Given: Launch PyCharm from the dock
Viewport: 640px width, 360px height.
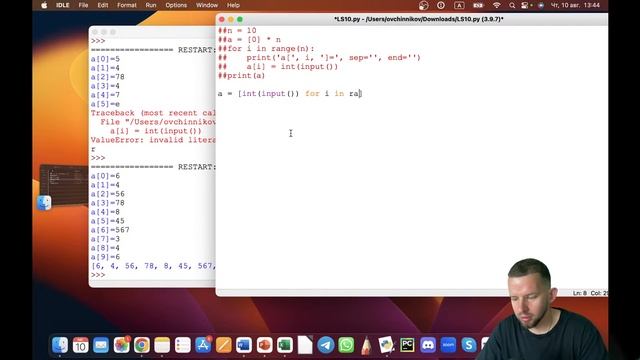Looking at the screenshot, I should [x=407, y=345].
